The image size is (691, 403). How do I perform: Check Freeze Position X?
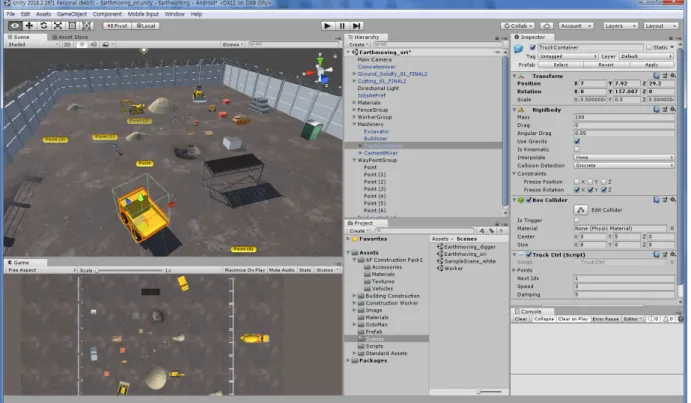click(577, 182)
